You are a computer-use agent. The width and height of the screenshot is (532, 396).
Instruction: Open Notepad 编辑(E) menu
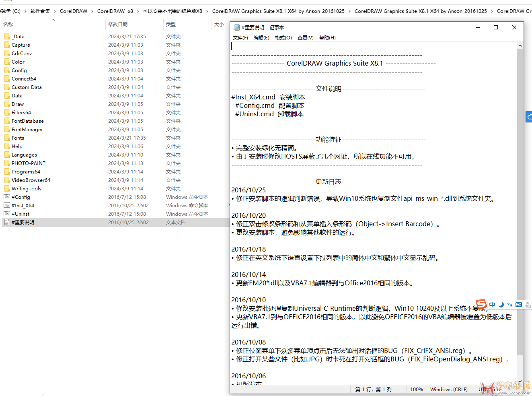click(x=261, y=38)
